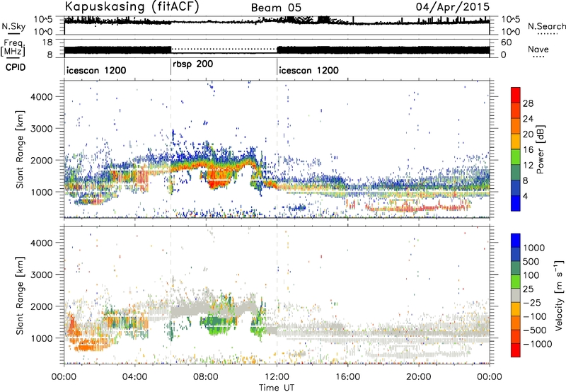Click the Nave legend label
This screenshot has width=566, height=392.
click(538, 50)
